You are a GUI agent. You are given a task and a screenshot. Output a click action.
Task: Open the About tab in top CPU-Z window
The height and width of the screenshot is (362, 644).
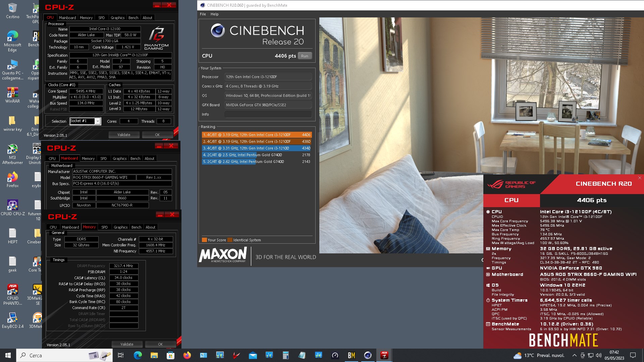[x=148, y=18]
